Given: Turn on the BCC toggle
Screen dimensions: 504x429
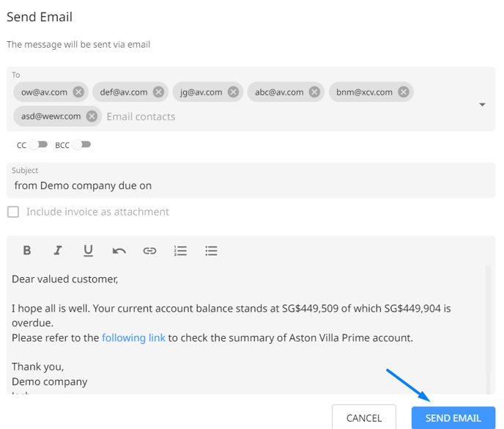Looking at the screenshot, I should point(81,144).
